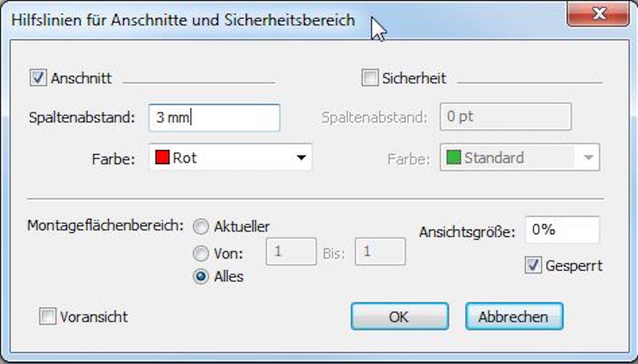Toggle the Gesperrt checkbox

[x=533, y=265]
